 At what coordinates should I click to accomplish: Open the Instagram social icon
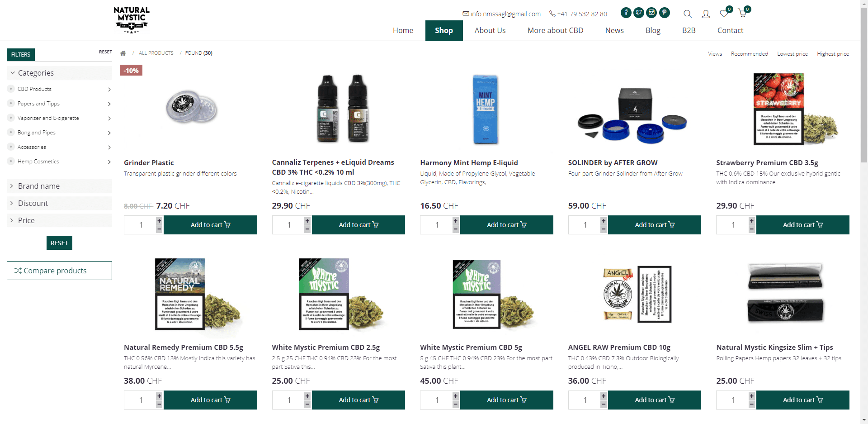(651, 13)
